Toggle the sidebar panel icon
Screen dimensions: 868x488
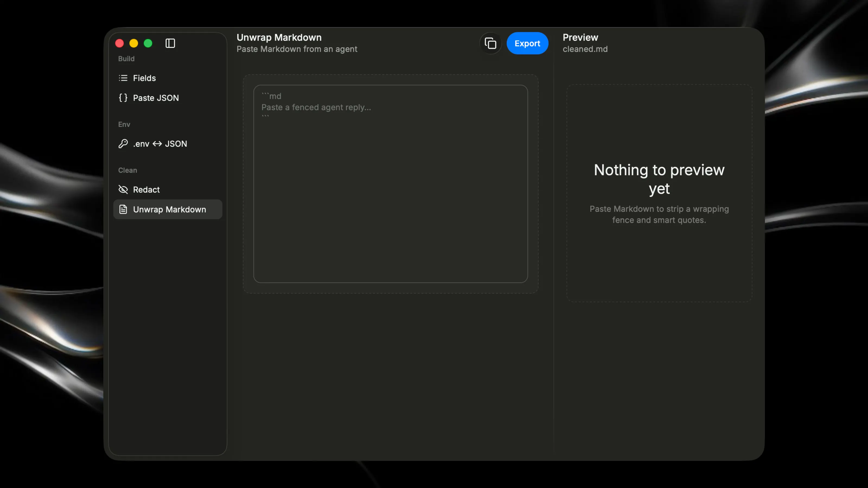170,43
